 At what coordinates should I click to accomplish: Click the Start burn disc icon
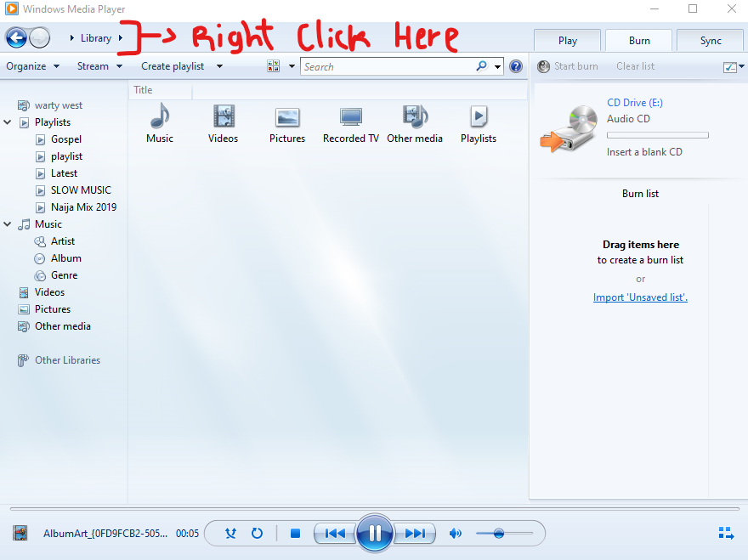coord(543,66)
